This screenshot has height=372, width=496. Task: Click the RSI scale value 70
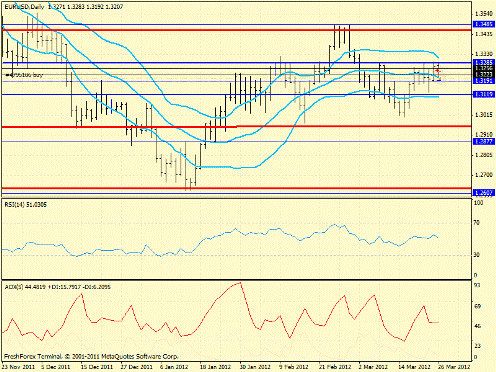coord(477,223)
